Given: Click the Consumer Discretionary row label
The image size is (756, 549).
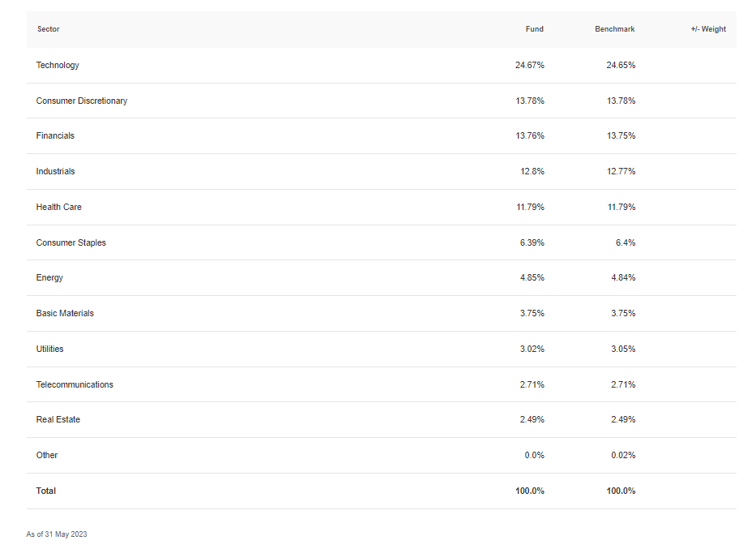Looking at the screenshot, I should tap(82, 101).
